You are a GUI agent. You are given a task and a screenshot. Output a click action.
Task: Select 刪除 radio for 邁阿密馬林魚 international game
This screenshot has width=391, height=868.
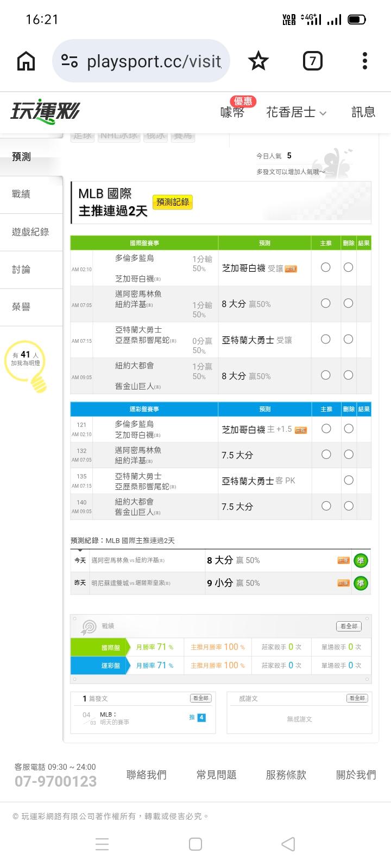pyautogui.click(x=349, y=303)
